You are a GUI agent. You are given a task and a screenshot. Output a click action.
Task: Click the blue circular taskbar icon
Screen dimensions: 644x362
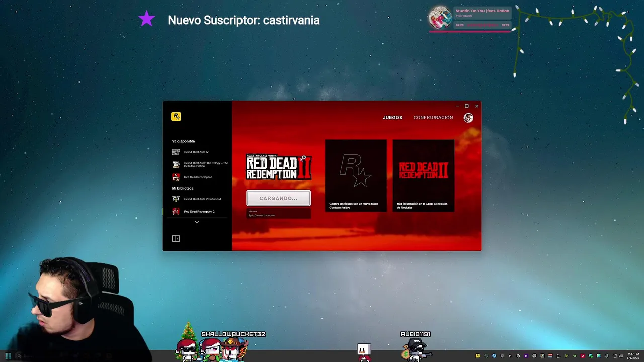(x=494, y=356)
